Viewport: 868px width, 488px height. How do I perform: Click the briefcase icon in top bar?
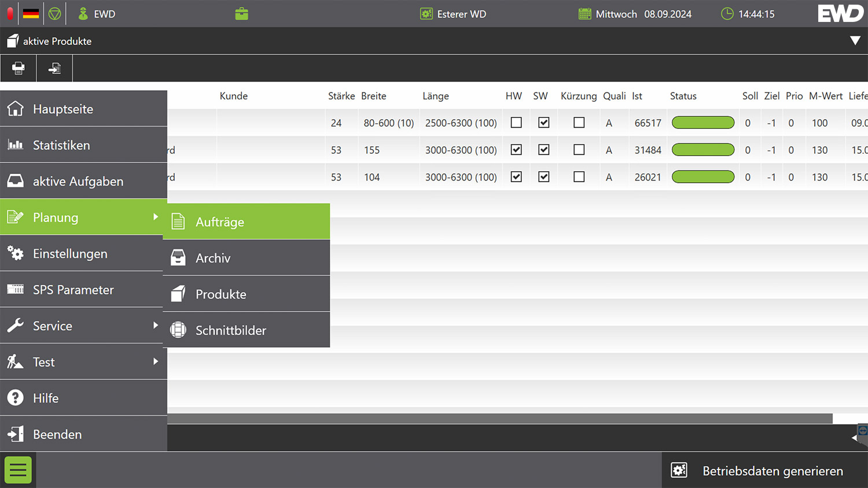pyautogui.click(x=242, y=14)
